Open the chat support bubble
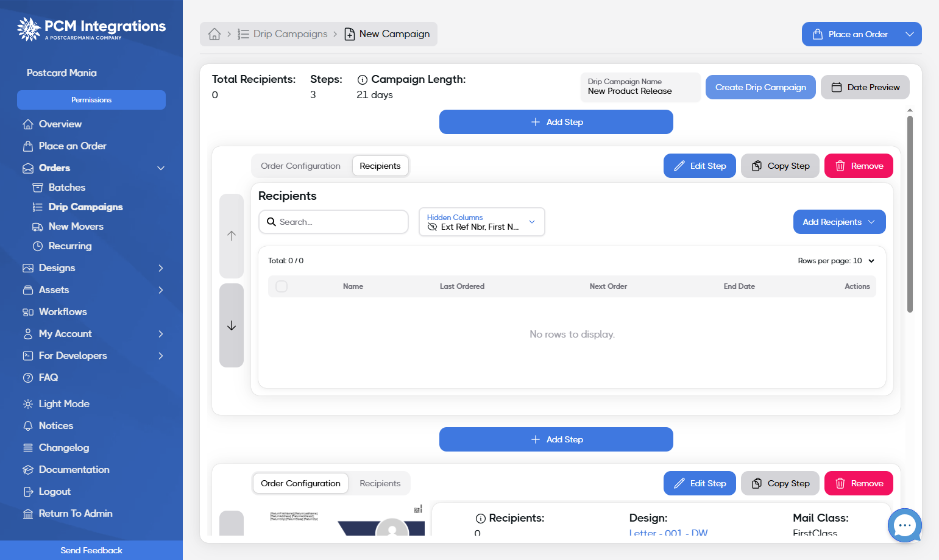 coord(905,525)
